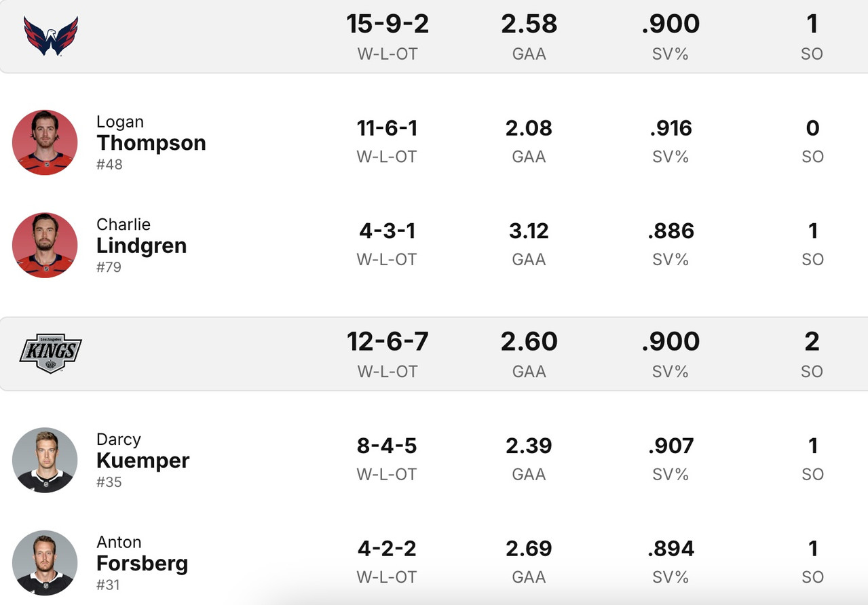This screenshot has width=868, height=605.
Task: Click Capitals team record 15-9-2
Action: 388,24
